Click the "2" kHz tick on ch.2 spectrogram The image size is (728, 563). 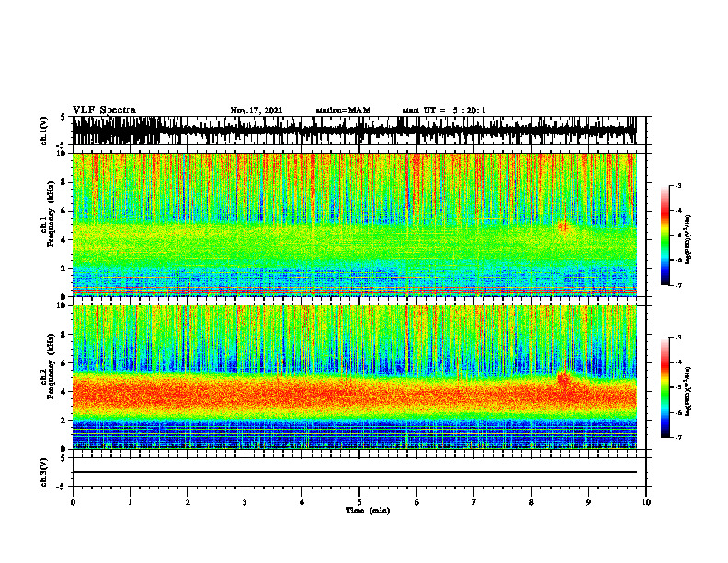[x=63, y=420]
